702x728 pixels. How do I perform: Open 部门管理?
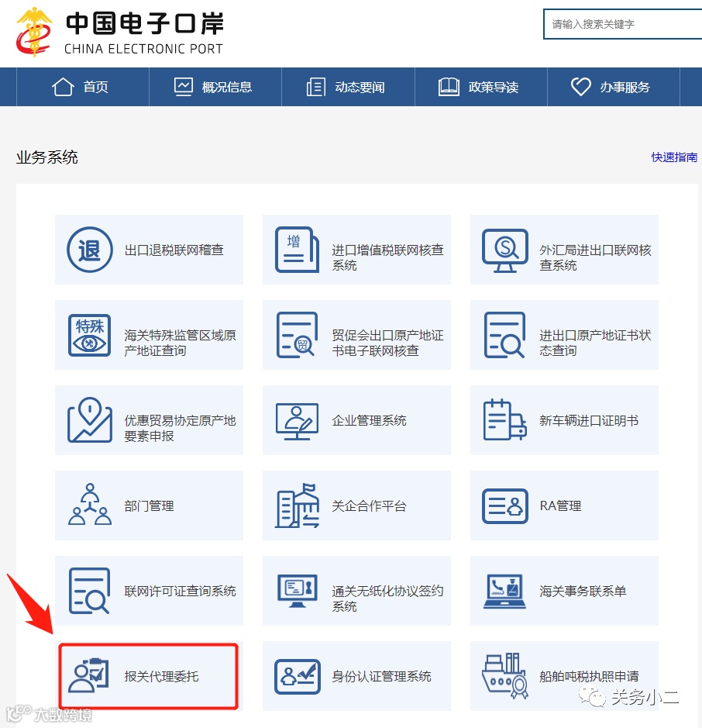(x=149, y=505)
